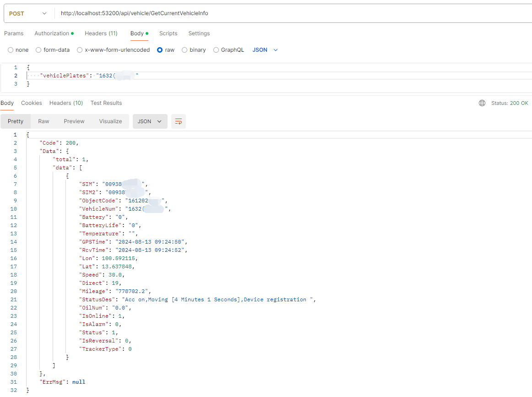Switch response view to Raw
532x397 pixels.
coord(43,121)
